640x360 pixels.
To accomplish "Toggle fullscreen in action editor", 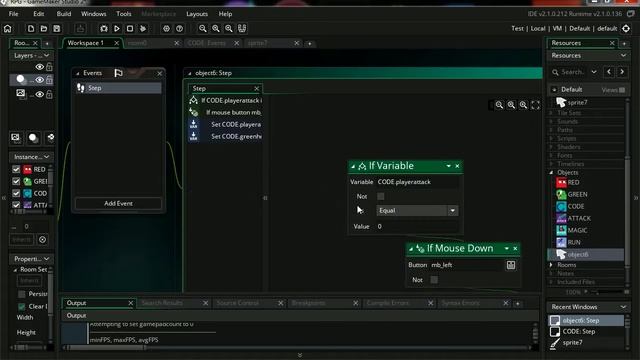I will [x=536, y=105].
